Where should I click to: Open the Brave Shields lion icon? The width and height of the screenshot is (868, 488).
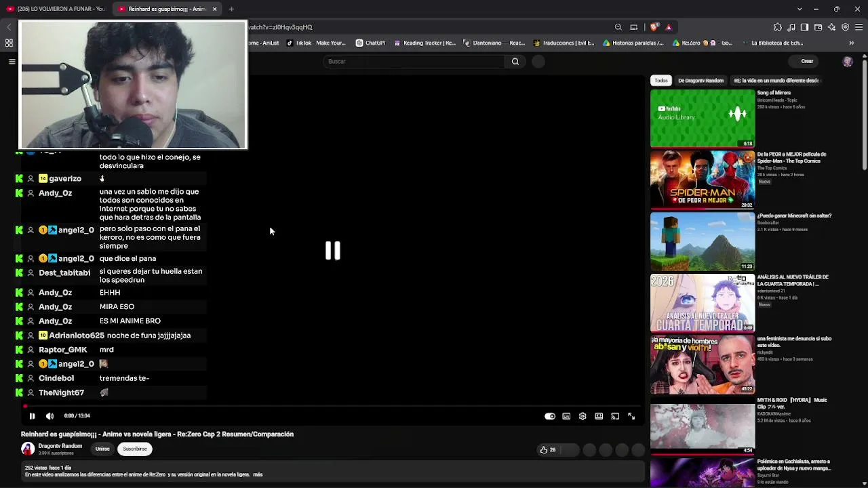pos(654,27)
